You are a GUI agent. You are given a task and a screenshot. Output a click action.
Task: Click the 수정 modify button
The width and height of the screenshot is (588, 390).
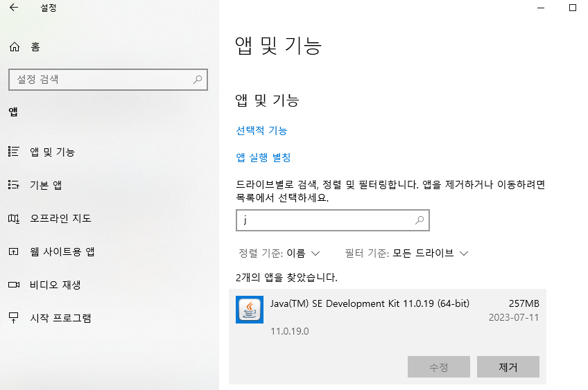(x=439, y=366)
